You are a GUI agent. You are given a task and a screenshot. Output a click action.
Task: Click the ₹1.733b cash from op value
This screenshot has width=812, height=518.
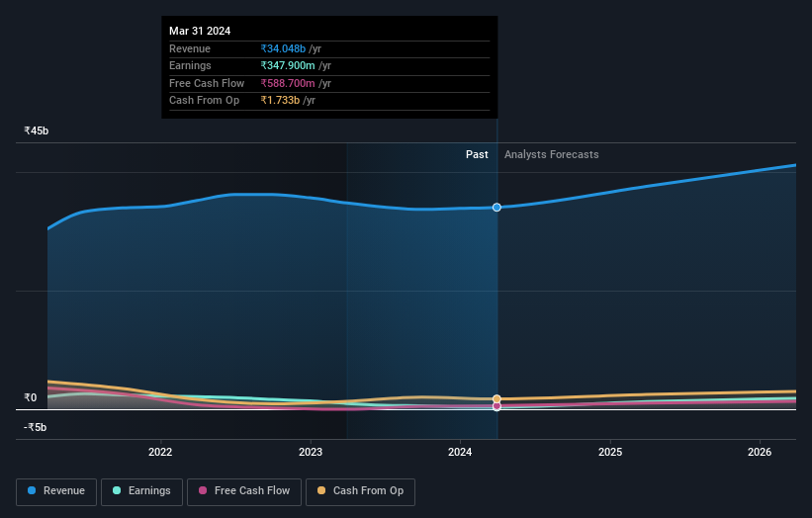(280, 101)
